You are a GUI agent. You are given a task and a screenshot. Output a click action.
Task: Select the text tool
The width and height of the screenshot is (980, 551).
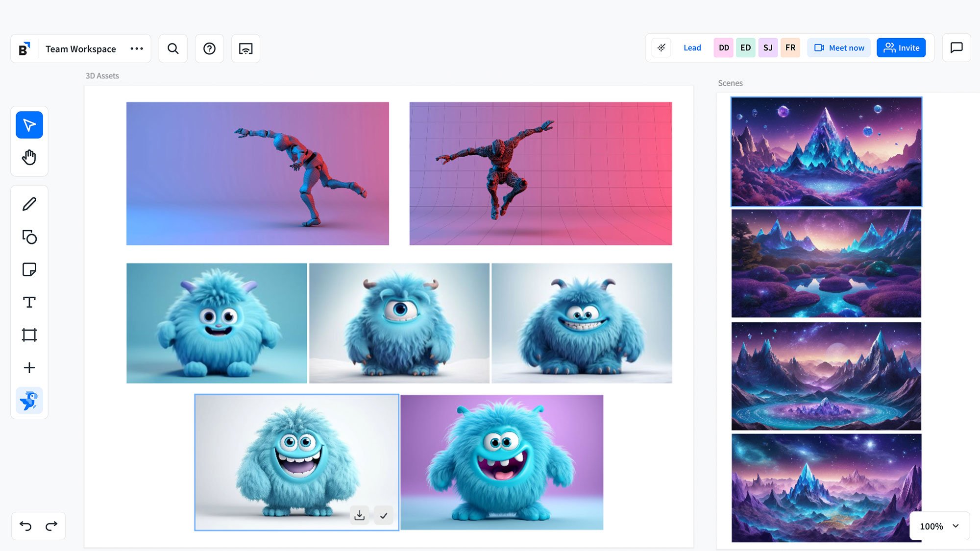click(x=29, y=302)
